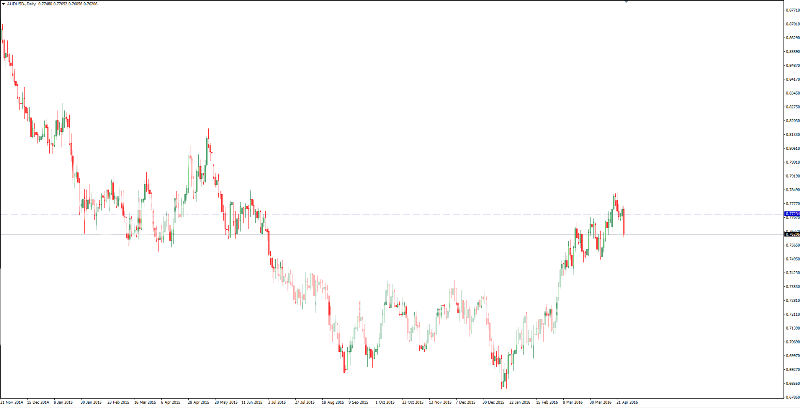Click the dashed blue horizontal level line
Image resolution: width=800 pixels, height=408 pixels.
click(x=392, y=214)
